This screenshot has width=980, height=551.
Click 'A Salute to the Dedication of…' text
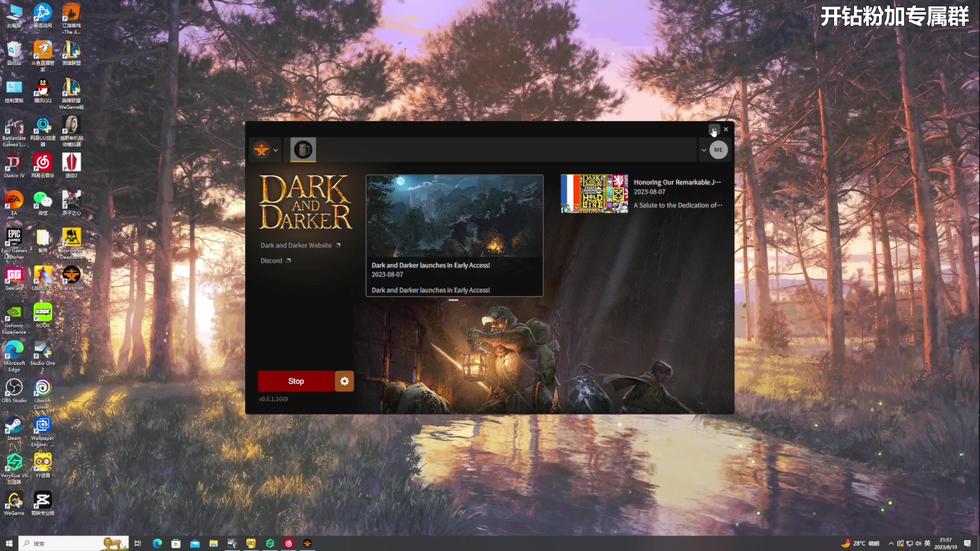(x=678, y=205)
